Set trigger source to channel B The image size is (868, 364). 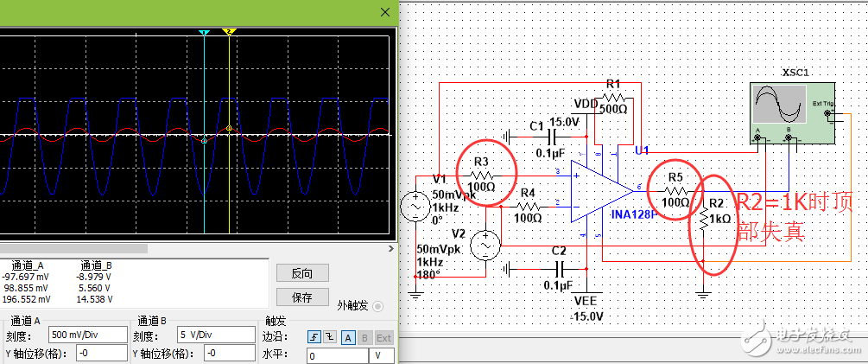(365, 337)
